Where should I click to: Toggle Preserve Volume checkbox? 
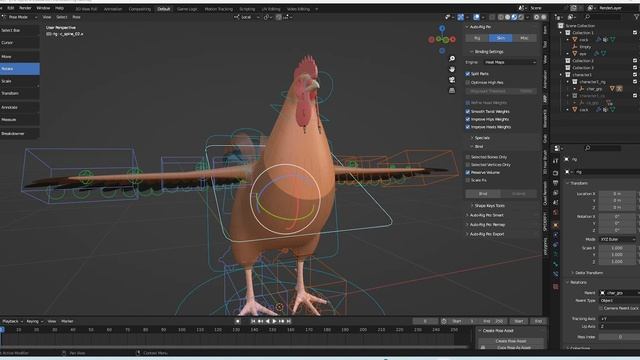click(468, 173)
